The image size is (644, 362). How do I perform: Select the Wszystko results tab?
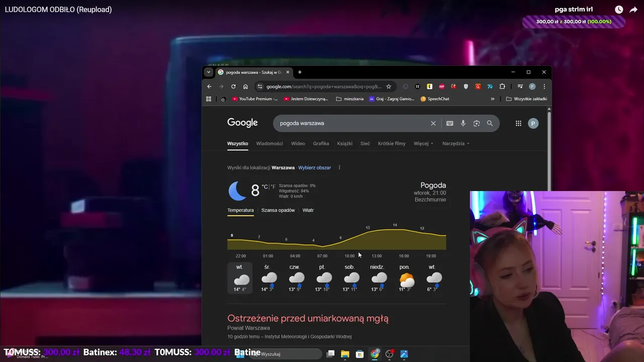tap(237, 143)
